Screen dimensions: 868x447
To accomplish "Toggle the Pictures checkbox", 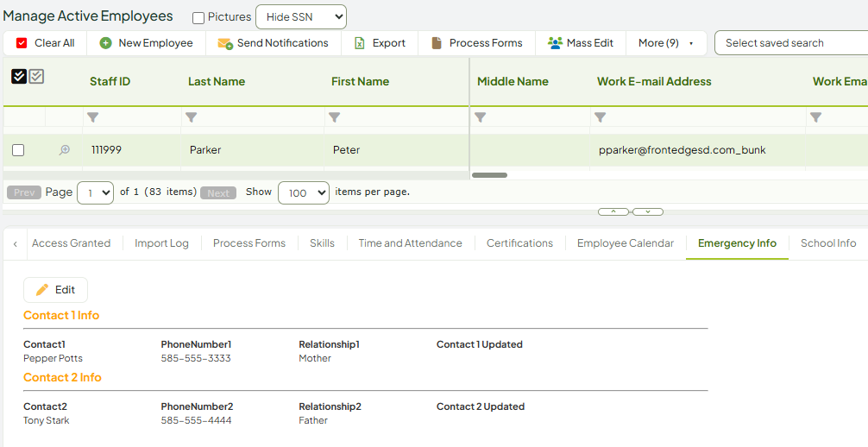I will click(198, 18).
